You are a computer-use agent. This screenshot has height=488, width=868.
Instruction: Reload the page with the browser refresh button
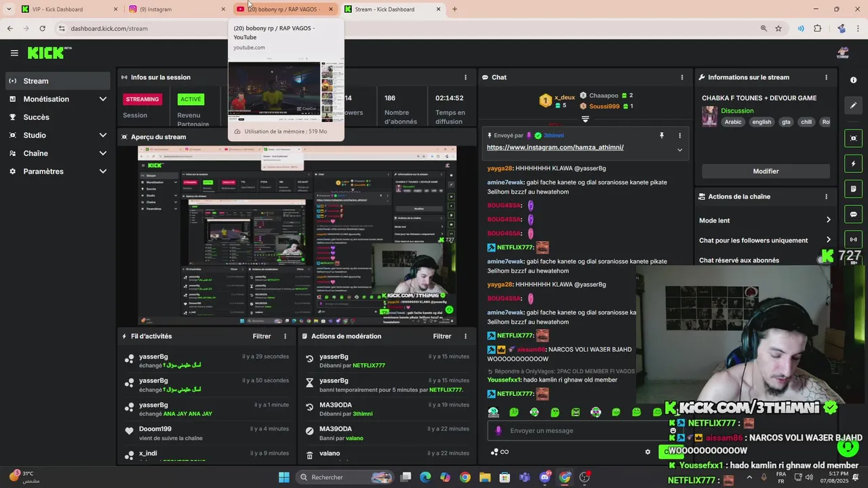[42, 28]
